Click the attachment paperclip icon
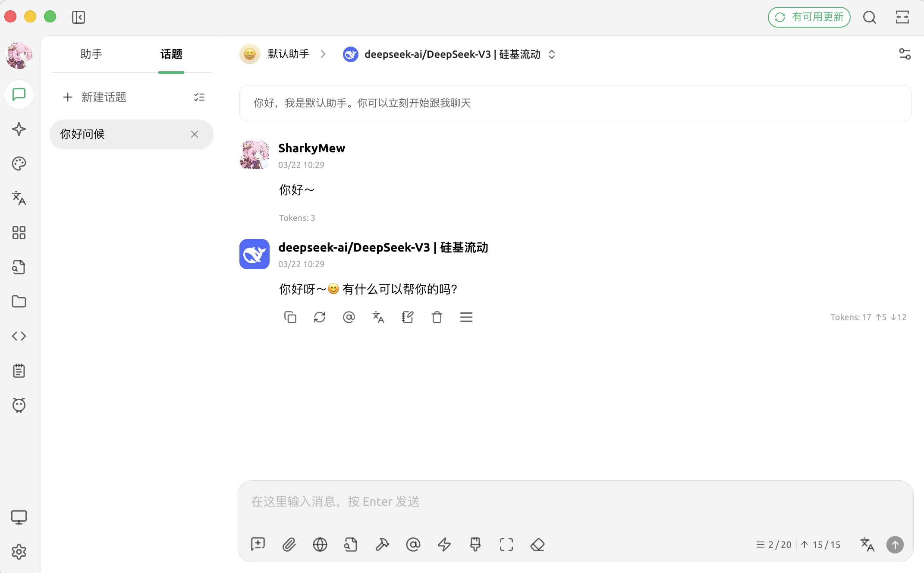Screen dimensions: 924x573 click(x=289, y=545)
